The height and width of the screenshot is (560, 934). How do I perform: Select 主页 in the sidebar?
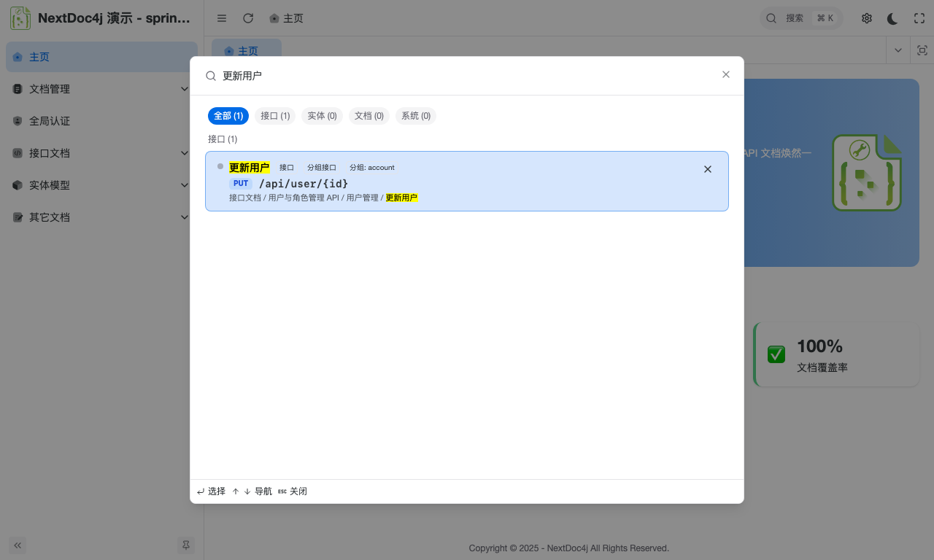tap(101, 57)
